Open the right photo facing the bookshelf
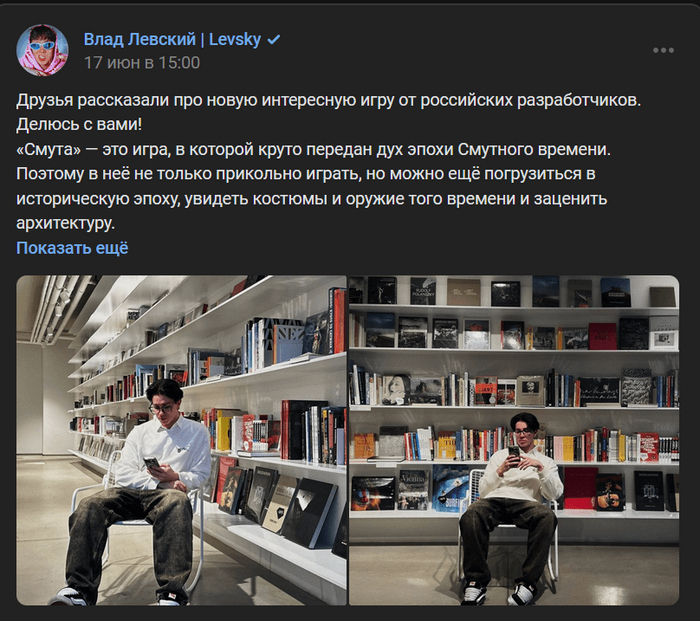This screenshot has height=621, width=700. pyautogui.click(x=514, y=440)
